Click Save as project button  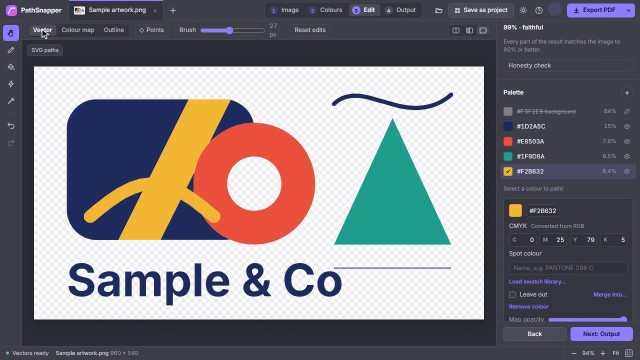(x=481, y=10)
